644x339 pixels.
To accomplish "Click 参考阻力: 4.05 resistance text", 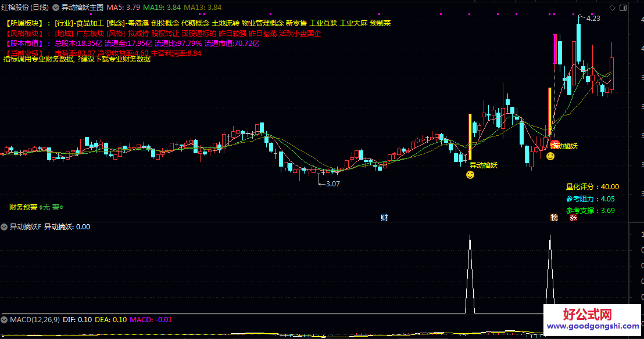I will tap(590, 199).
